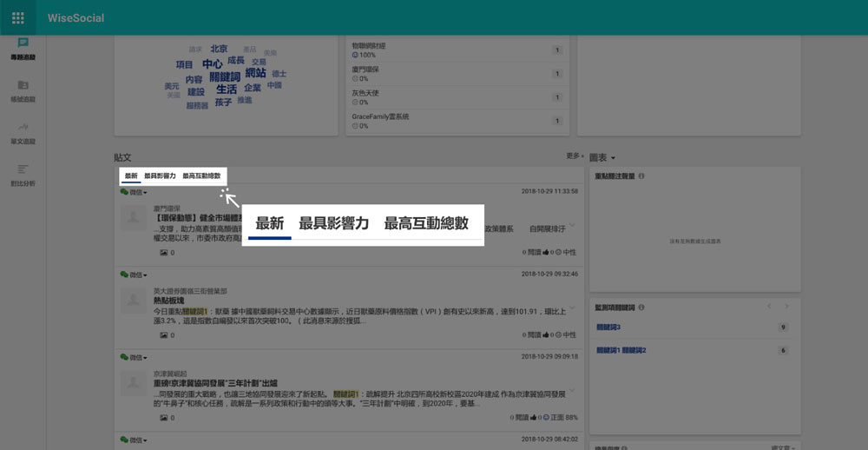Click avatar thumbnail of 熱點板塊 post
This screenshot has height=450, width=868.
coord(134,301)
